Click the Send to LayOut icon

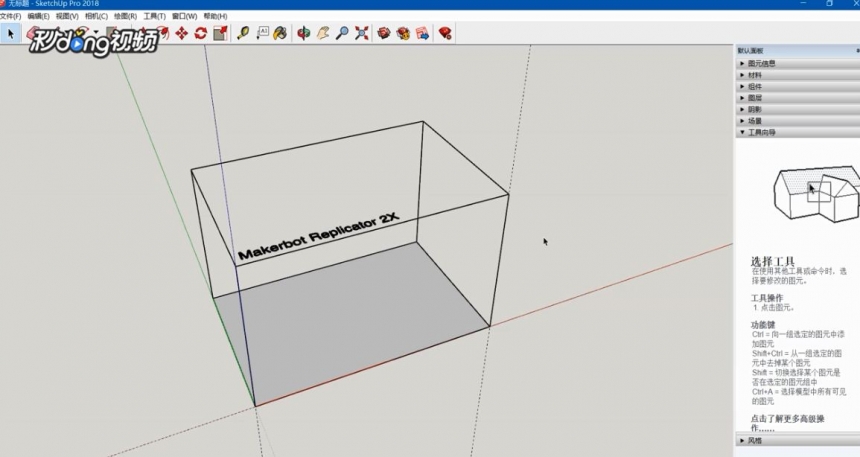pos(422,33)
